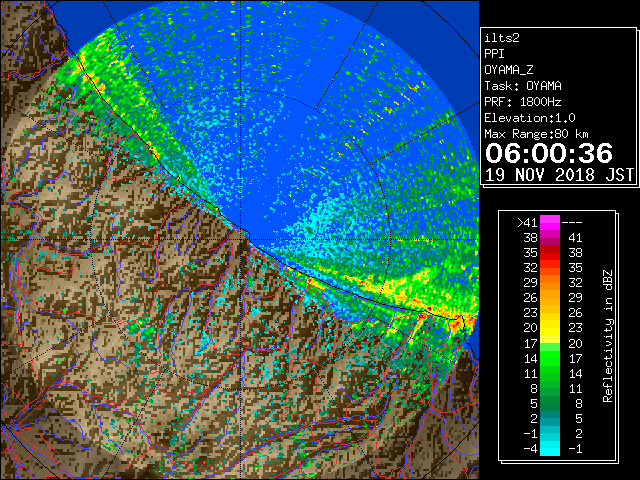Click the 'Reflectivity in dBZ' legend title

[608, 336]
